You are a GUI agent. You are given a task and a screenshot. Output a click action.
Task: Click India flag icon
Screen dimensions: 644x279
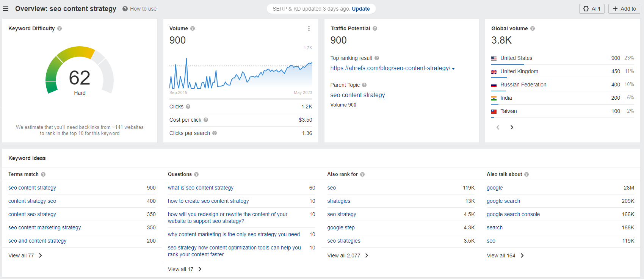[x=494, y=98]
